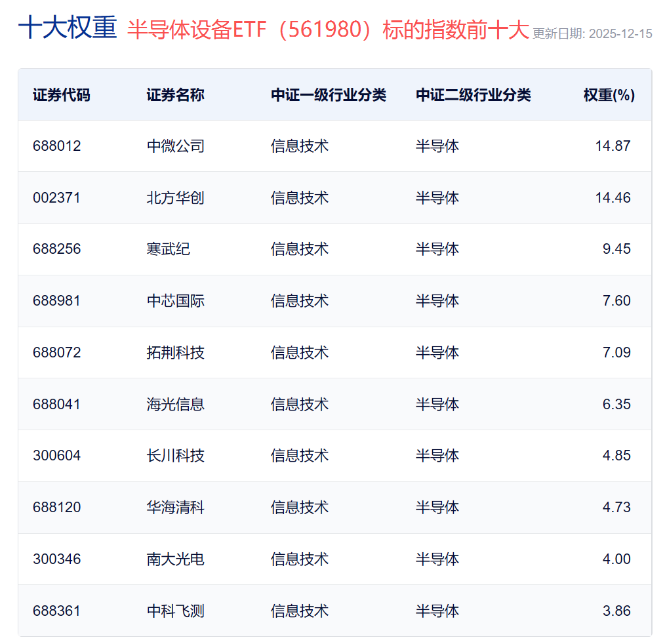Click 半导体 in the 长川科技 row
The image size is (665, 644).
click(x=437, y=456)
